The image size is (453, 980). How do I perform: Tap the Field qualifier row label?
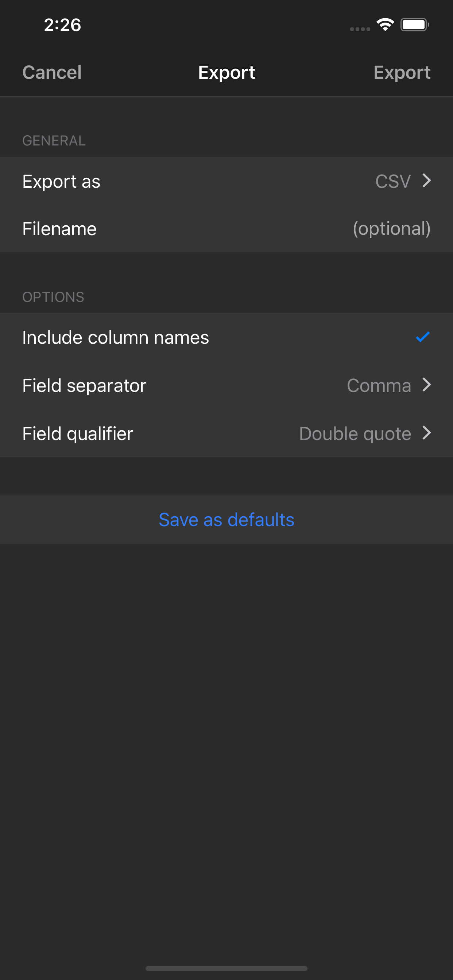click(78, 433)
